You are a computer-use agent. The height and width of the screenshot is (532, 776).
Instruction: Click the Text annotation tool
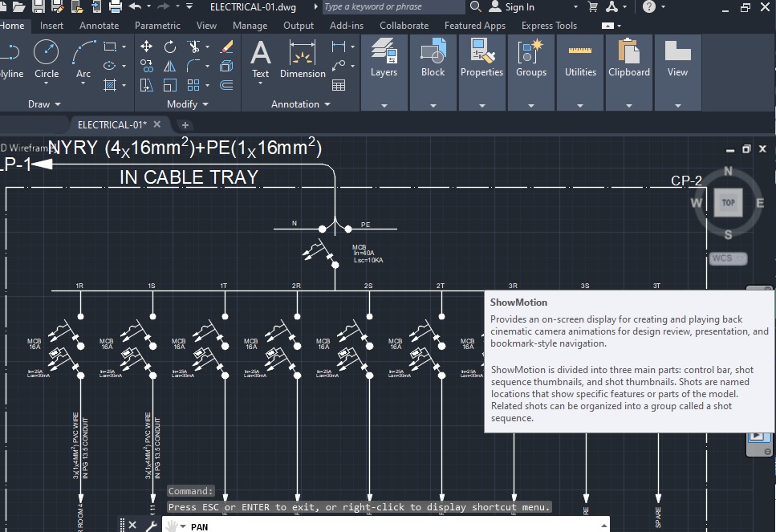(260, 59)
